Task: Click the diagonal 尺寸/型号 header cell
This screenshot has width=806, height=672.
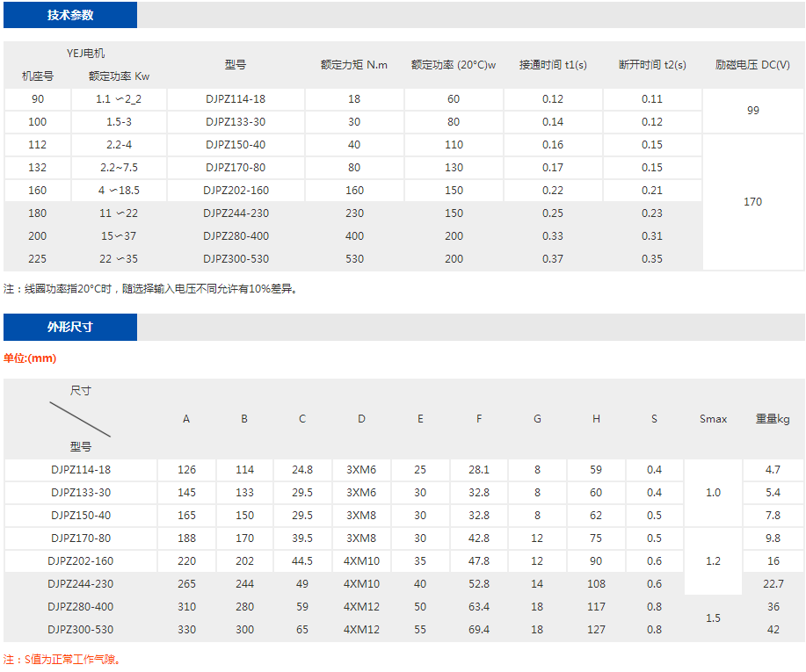Action: pos(81,418)
